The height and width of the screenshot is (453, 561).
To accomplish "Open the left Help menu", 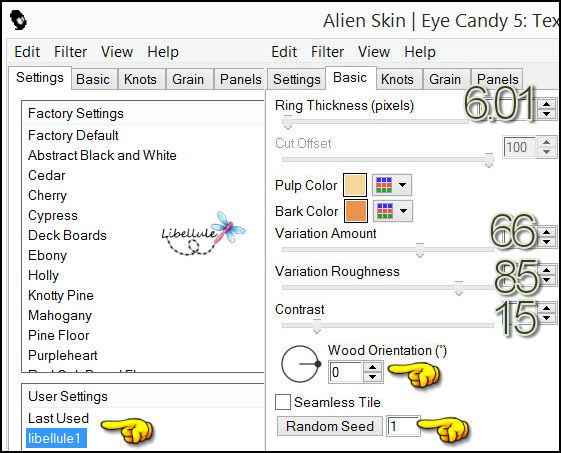I will [x=163, y=52].
